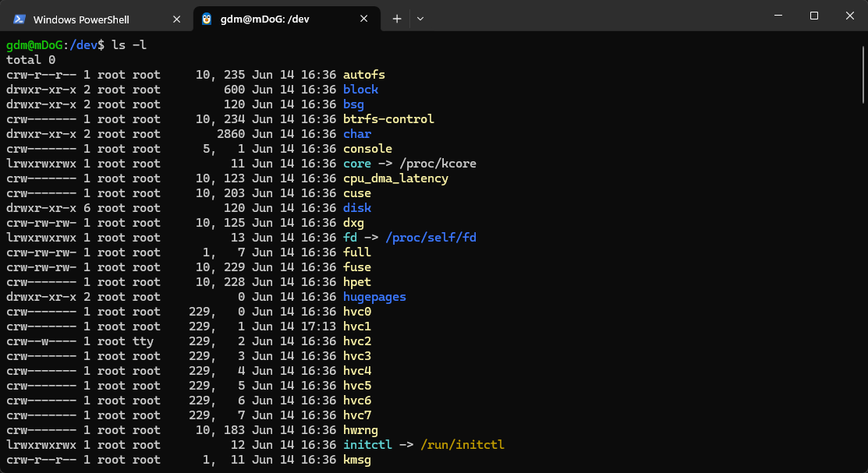Click the 'hvc5' device name
The height and width of the screenshot is (473, 868).
pyautogui.click(x=357, y=386)
